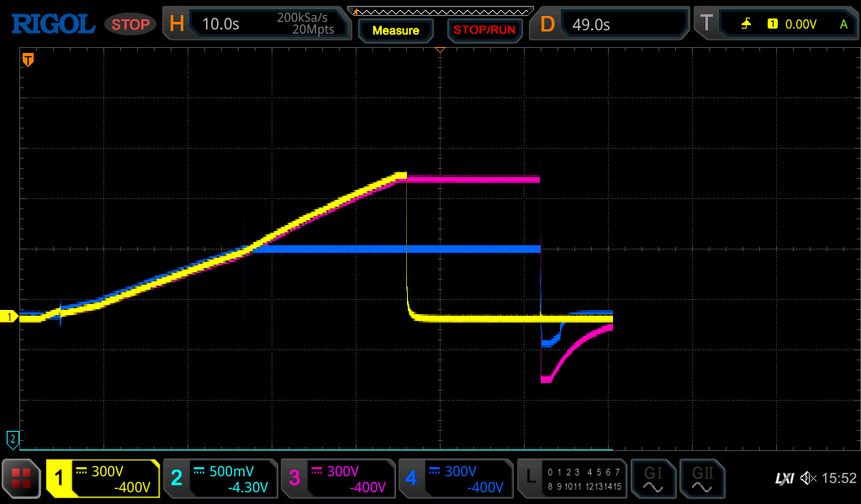
Task: Open the Measure menu
Action: click(x=395, y=30)
